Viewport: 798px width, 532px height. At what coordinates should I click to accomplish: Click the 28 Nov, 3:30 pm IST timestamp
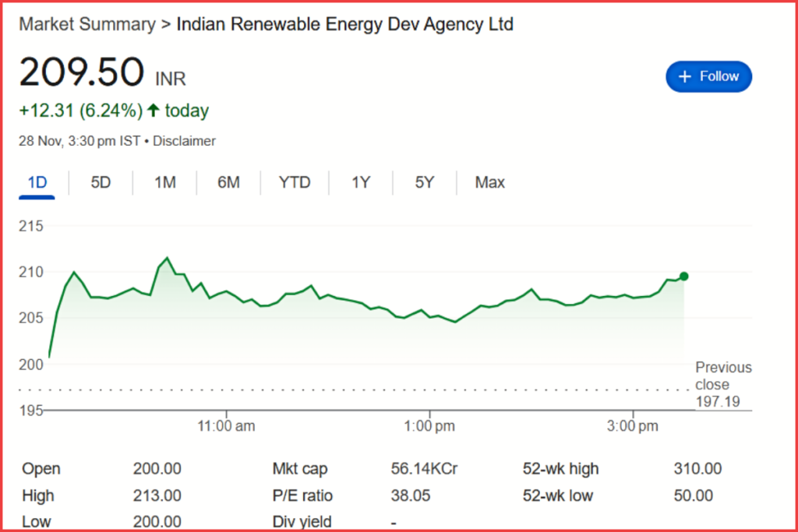pos(79,141)
